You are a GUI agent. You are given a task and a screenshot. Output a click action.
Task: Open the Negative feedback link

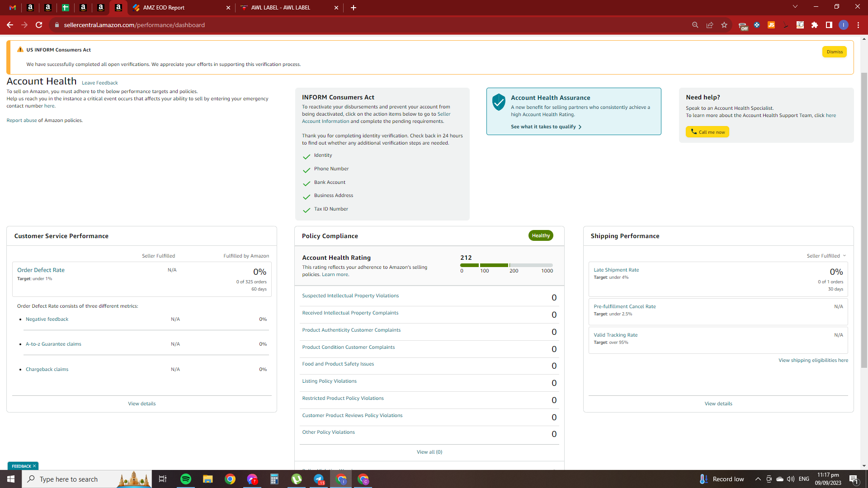tap(47, 319)
